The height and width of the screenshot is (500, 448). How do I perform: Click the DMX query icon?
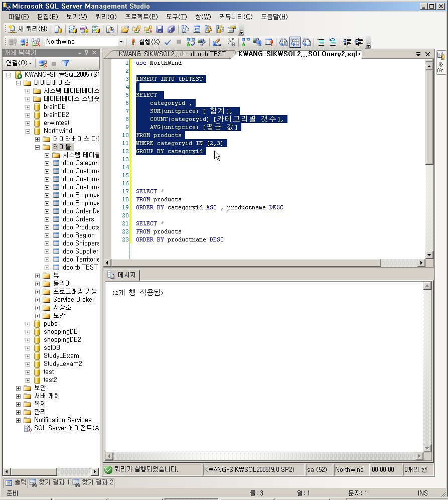[84, 29]
